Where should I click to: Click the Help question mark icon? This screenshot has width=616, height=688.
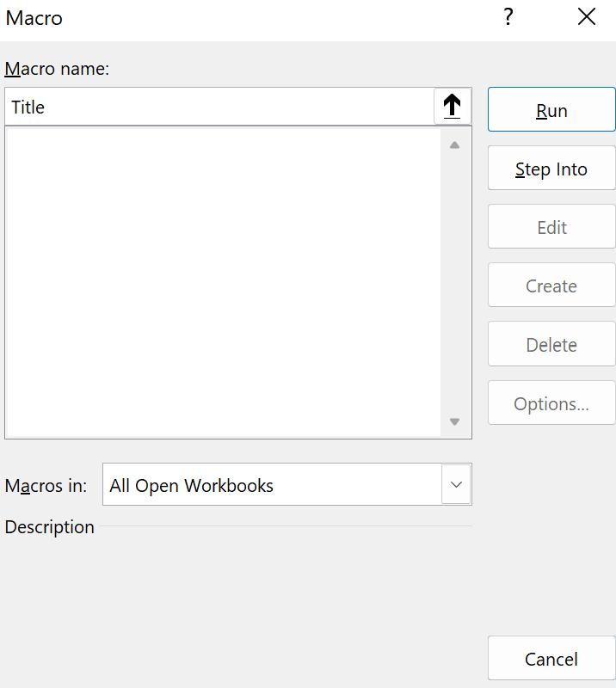pos(508,16)
